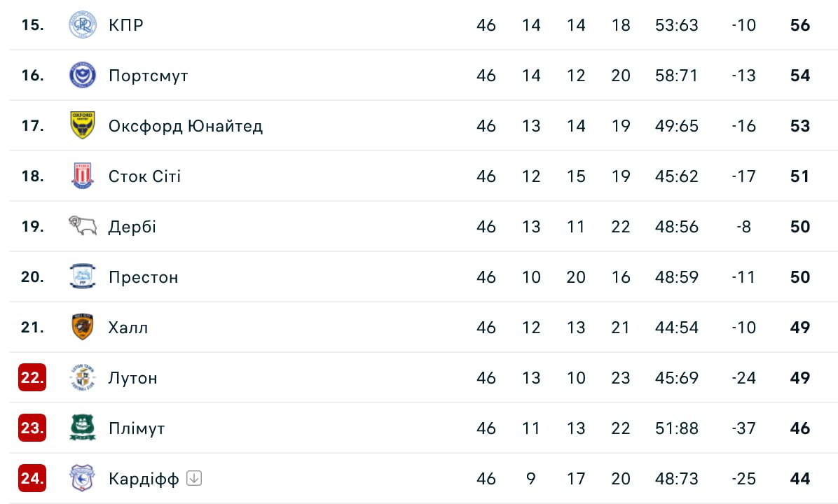Screen dimensions: 838x504
Task: Click the Дербі ram logo
Action: point(83,226)
